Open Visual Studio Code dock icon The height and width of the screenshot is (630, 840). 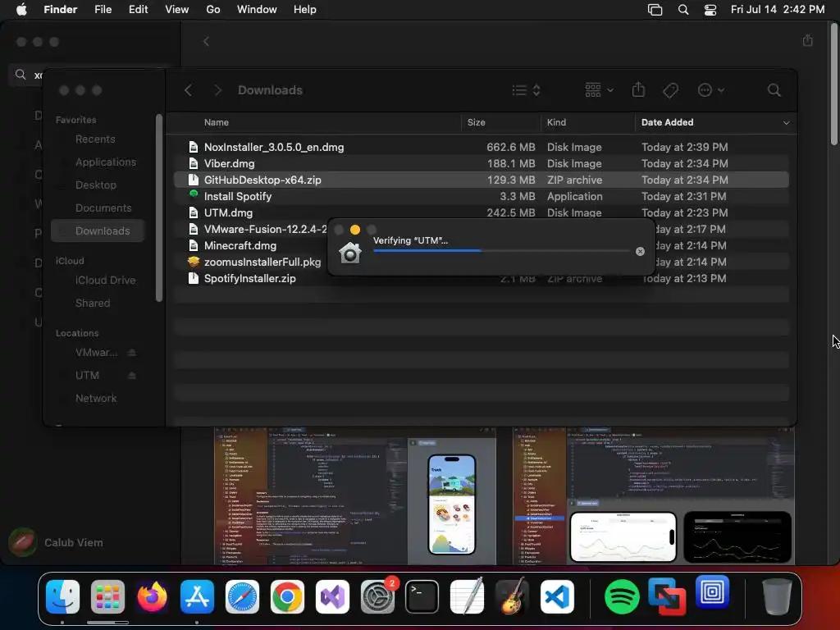tap(557, 596)
